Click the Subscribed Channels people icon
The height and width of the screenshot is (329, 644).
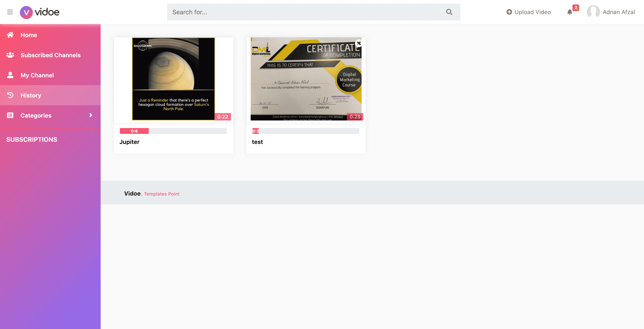click(10, 55)
